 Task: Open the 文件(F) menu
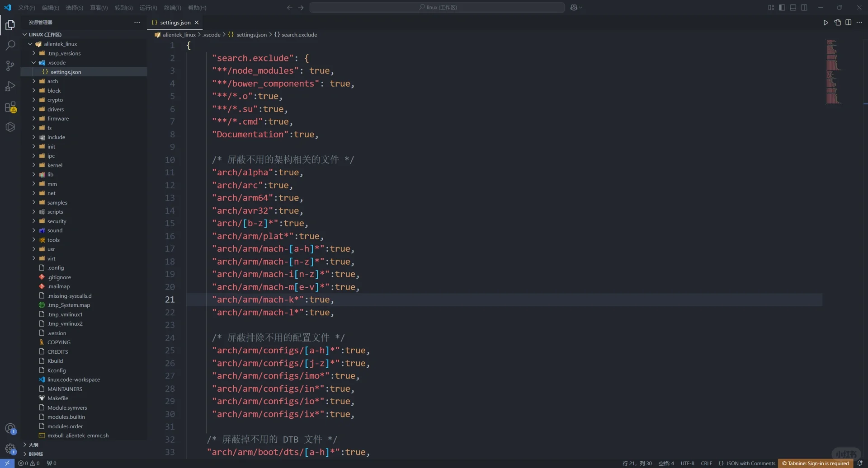(x=27, y=8)
